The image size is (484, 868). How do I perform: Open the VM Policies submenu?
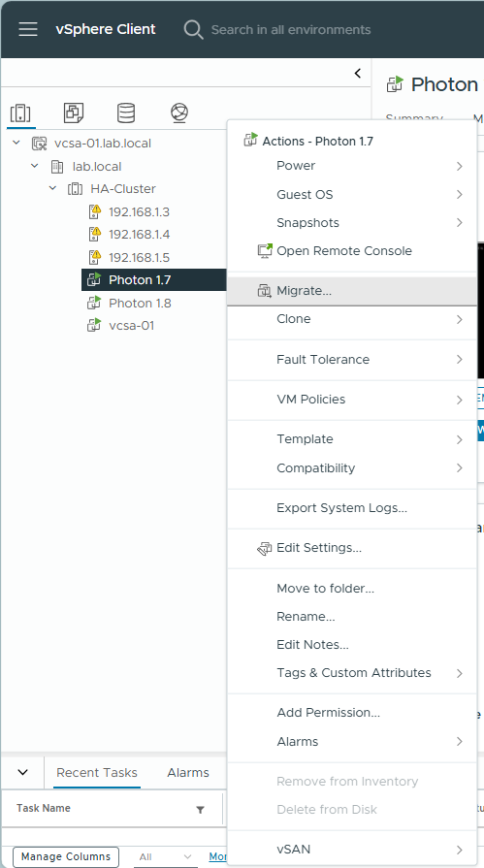point(352,400)
